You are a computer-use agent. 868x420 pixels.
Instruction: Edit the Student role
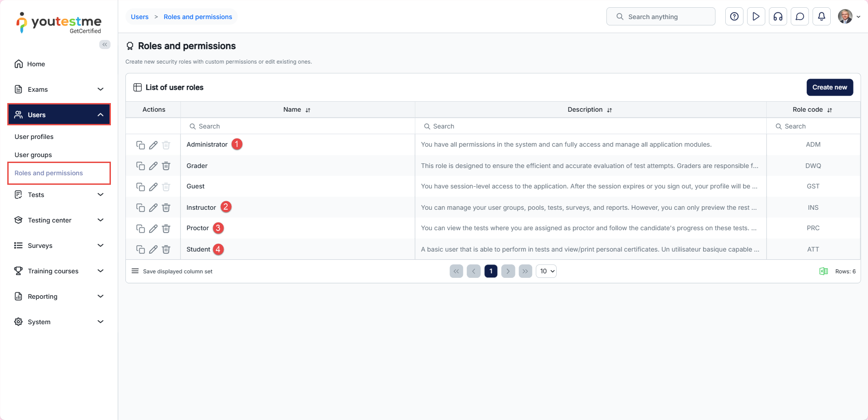153,249
